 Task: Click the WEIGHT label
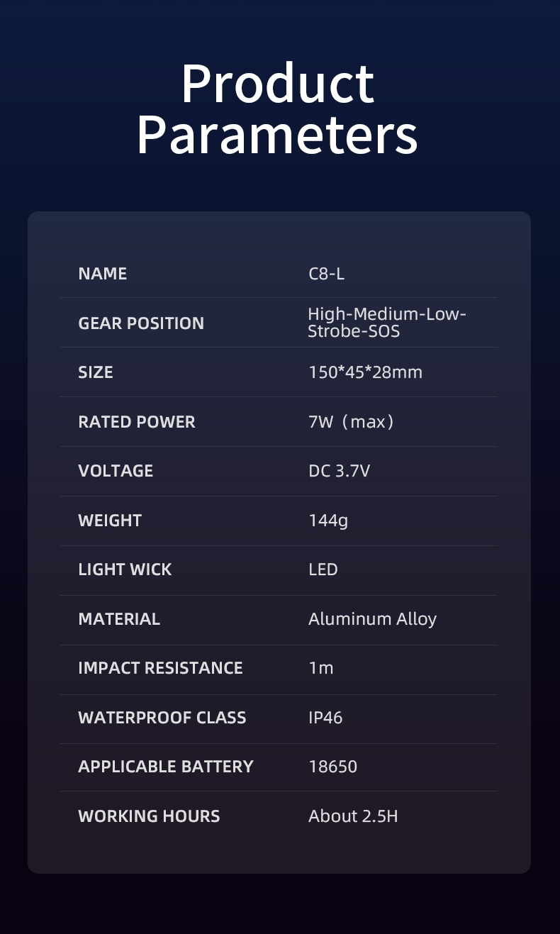tap(110, 521)
